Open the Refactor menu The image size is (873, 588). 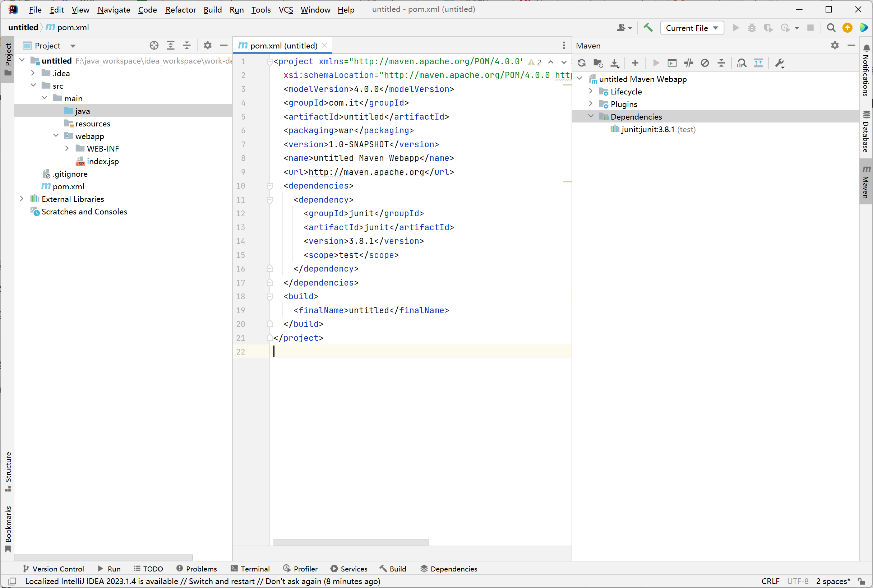[180, 9]
